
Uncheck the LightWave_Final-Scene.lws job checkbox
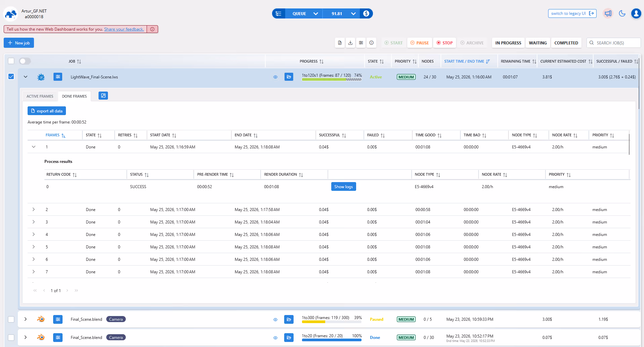point(11,76)
